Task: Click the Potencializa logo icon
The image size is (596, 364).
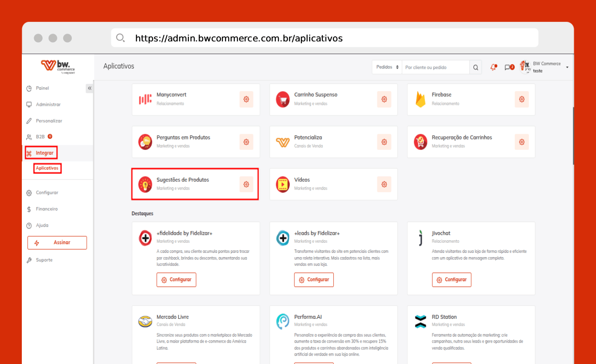Action: point(283,142)
